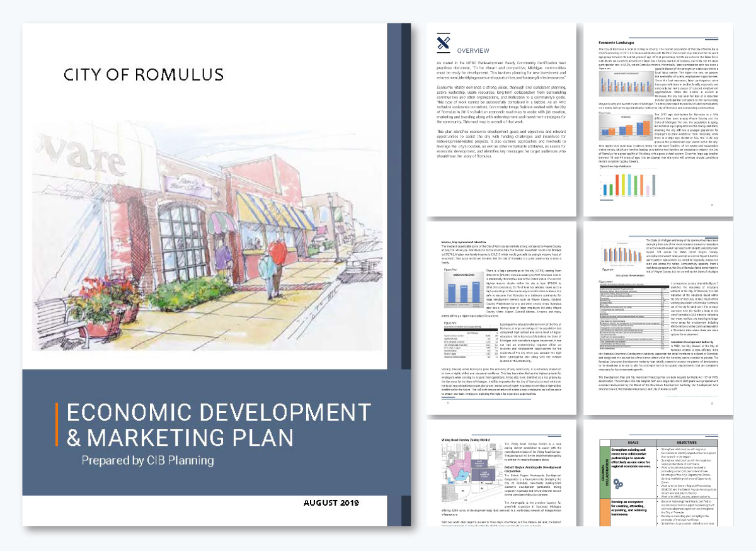756x551 pixels.
Task: Click the crossed pencil Overview section icon
Action: [443, 43]
